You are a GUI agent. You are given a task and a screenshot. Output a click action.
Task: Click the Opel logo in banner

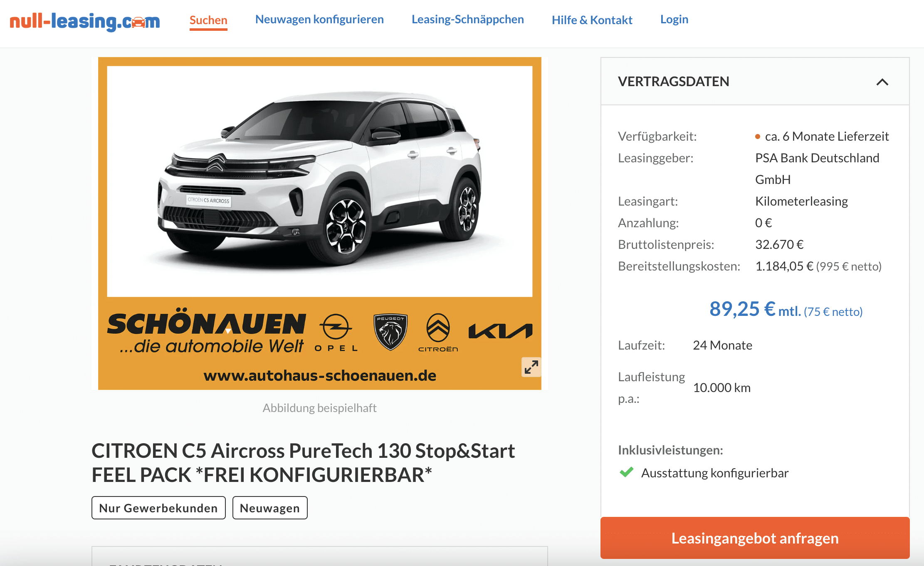(336, 333)
